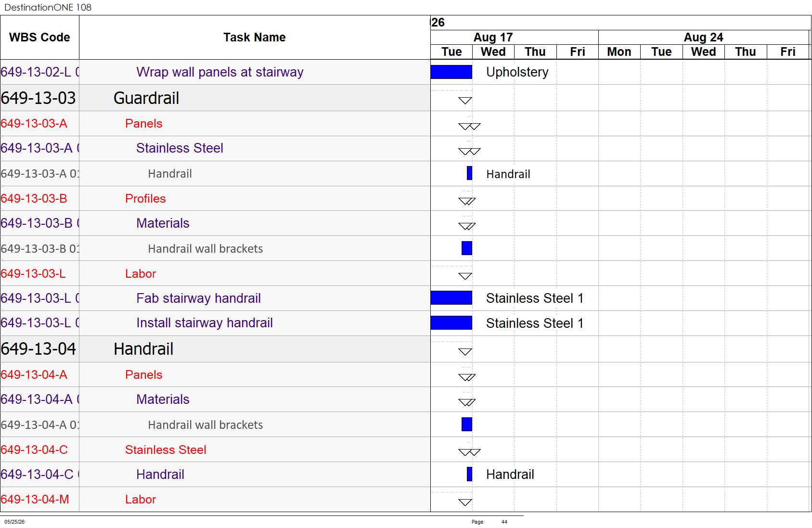Select the Guardrail task name

[x=146, y=98]
